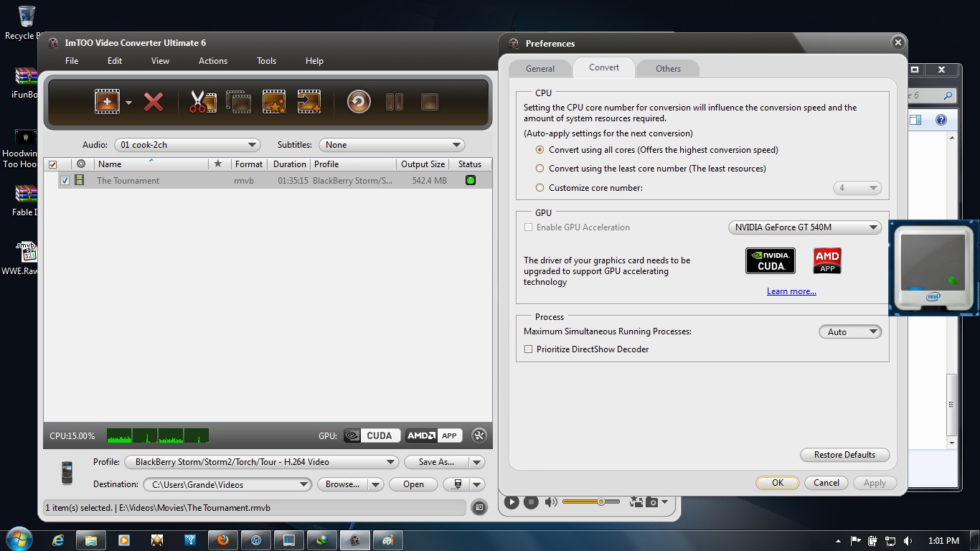Select Convert using the least core number
The height and width of the screenshot is (551, 980).
(x=540, y=169)
